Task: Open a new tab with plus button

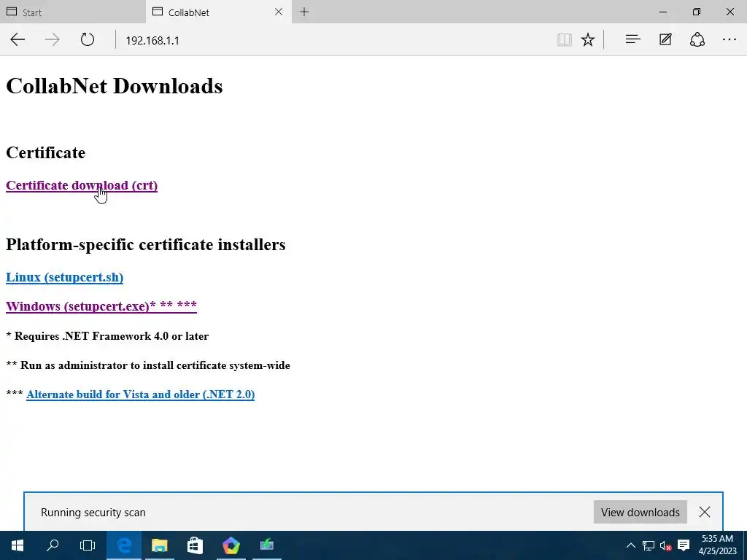Action: [x=304, y=12]
